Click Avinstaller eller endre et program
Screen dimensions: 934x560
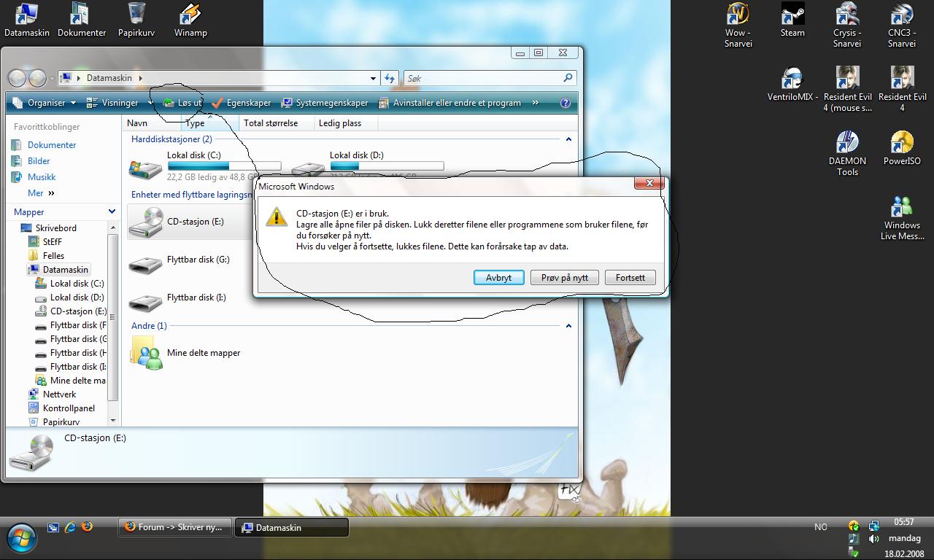(449, 103)
